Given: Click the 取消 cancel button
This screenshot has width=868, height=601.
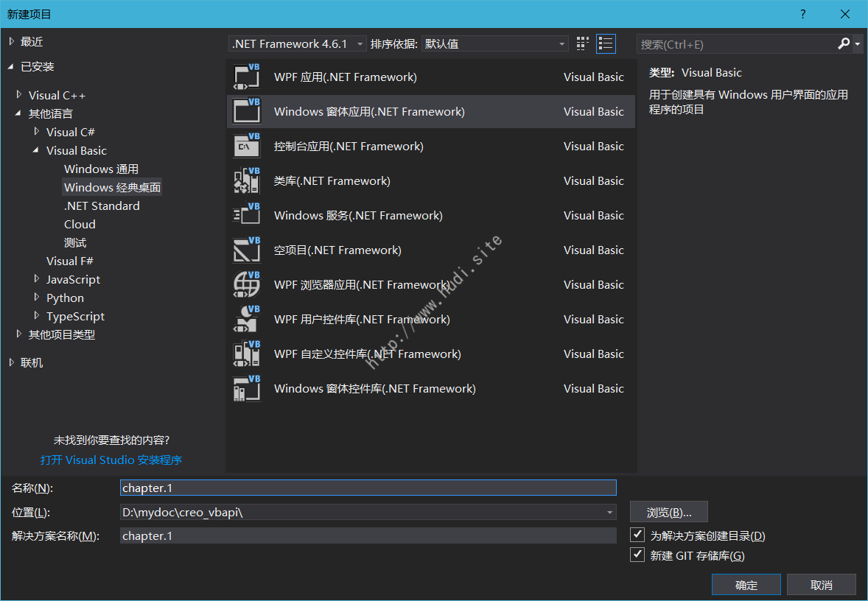Looking at the screenshot, I should pos(822,585).
